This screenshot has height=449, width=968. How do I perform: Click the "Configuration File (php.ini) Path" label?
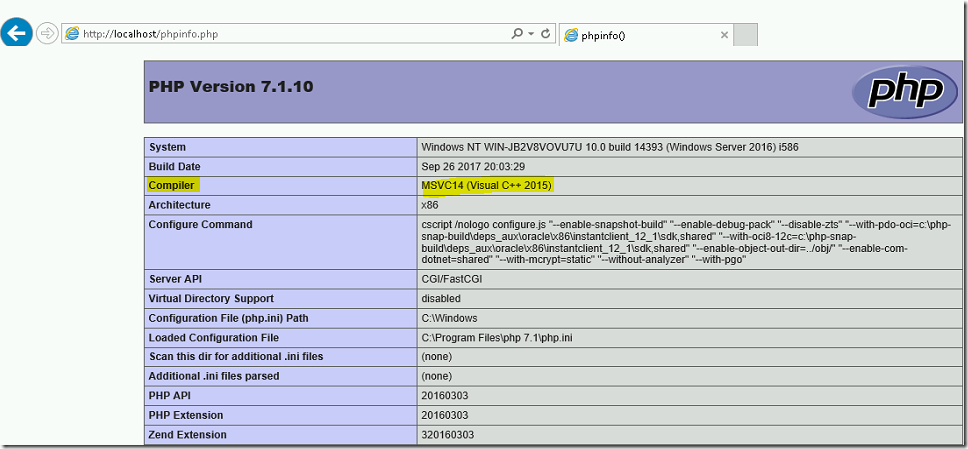[x=228, y=319]
